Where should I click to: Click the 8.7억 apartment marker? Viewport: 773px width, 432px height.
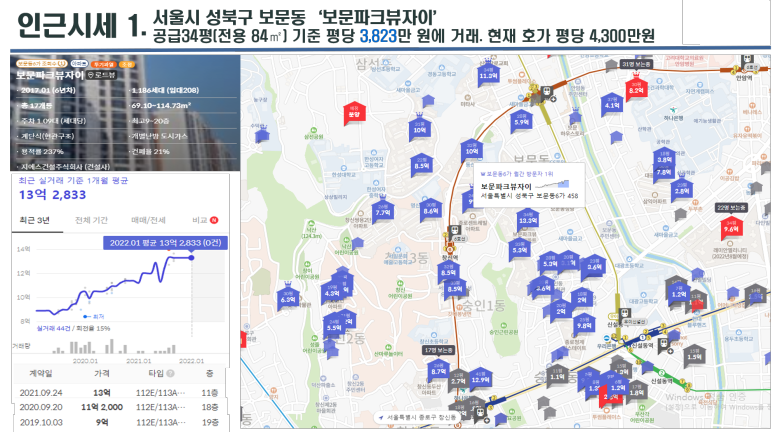438,370
